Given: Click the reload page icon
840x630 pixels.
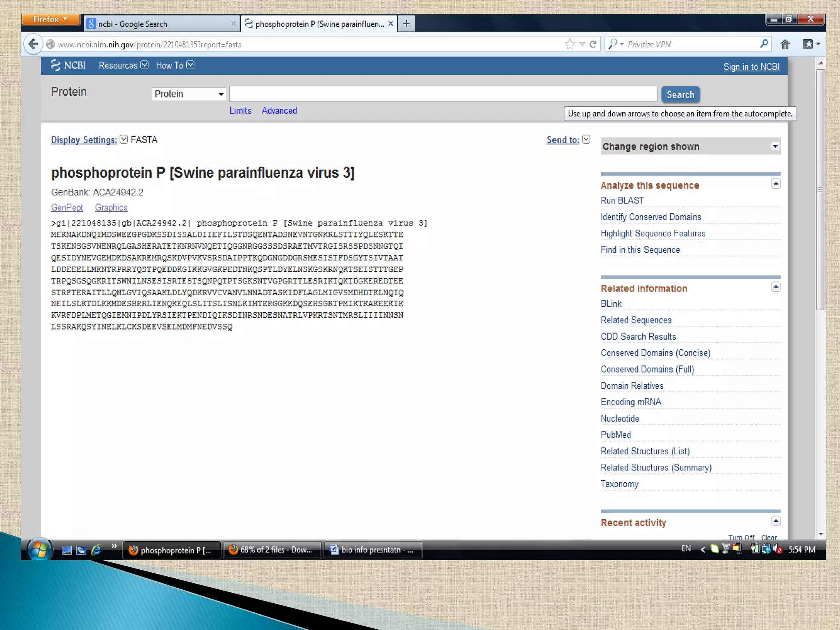Looking at the screenshot, I should click(x=593, y=44).
